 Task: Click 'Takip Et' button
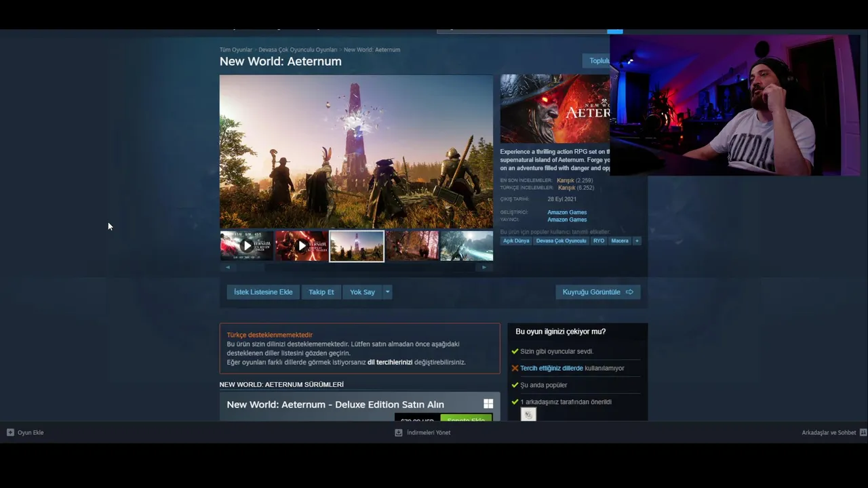point(321,292)
